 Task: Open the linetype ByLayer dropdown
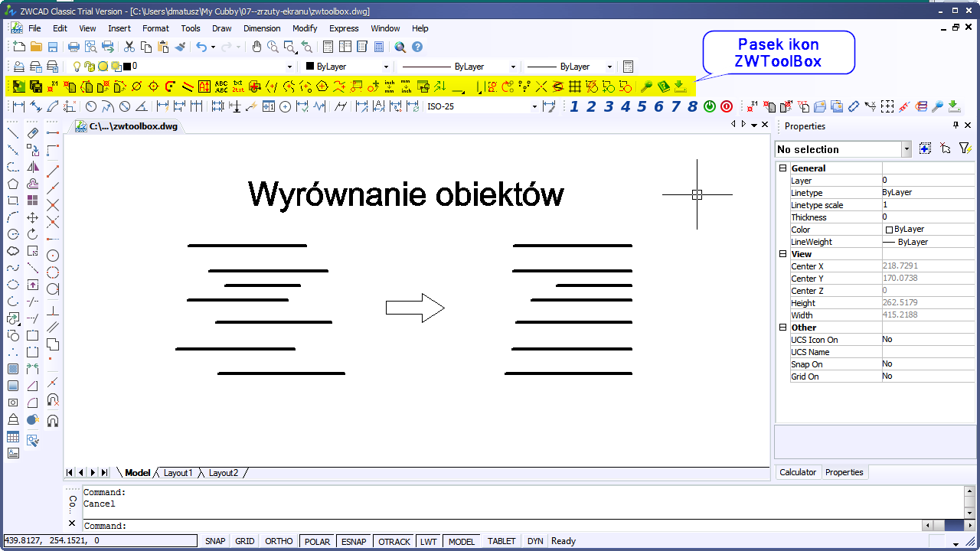click(458, 67)
